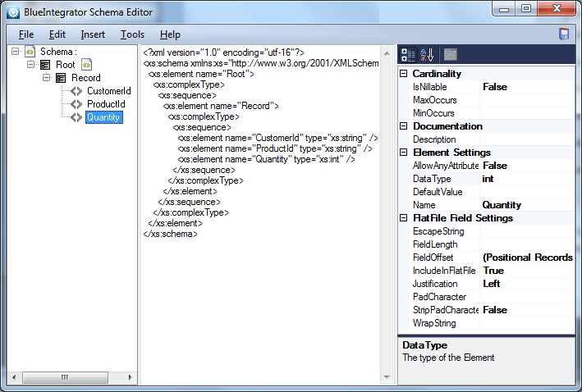
Task: Click the Record node icon in tree
Action: 61,78
